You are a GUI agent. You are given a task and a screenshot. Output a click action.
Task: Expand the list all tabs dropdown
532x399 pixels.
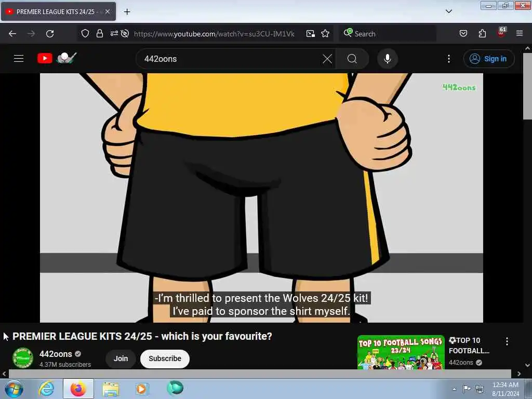coord(448,11)
